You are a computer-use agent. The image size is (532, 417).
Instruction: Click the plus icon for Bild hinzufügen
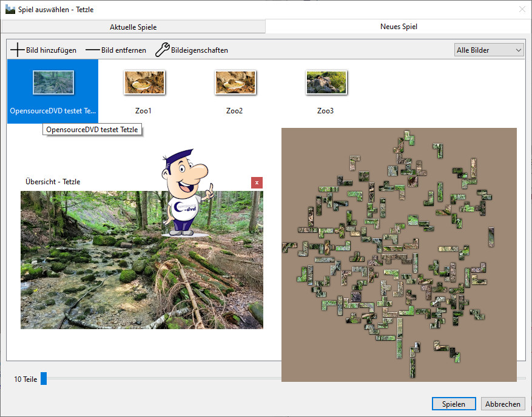[18, 50]
